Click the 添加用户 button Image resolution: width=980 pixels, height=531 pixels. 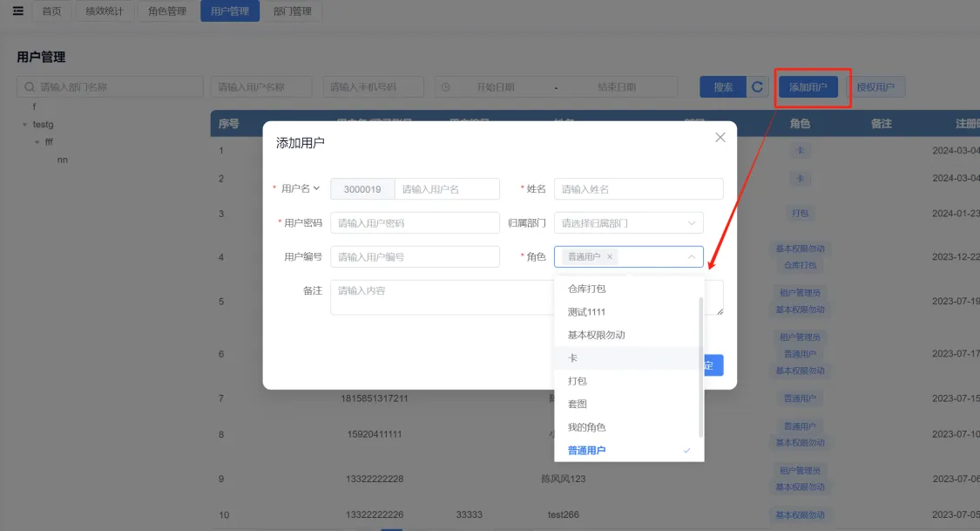point(808,87)
